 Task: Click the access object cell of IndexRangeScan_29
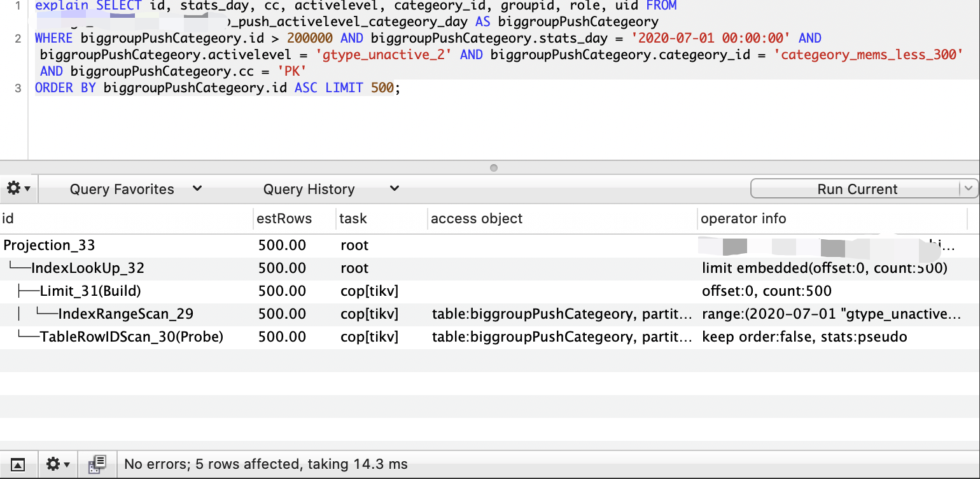[562, 314]
